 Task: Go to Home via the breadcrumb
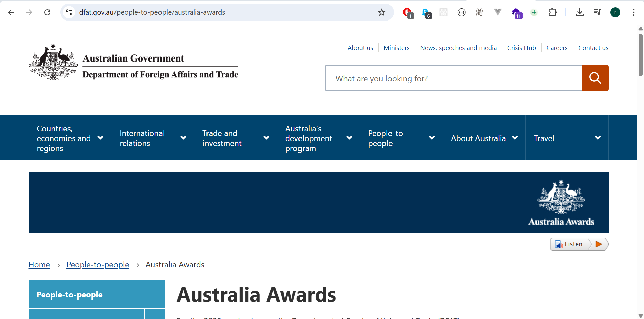[39, 265]
